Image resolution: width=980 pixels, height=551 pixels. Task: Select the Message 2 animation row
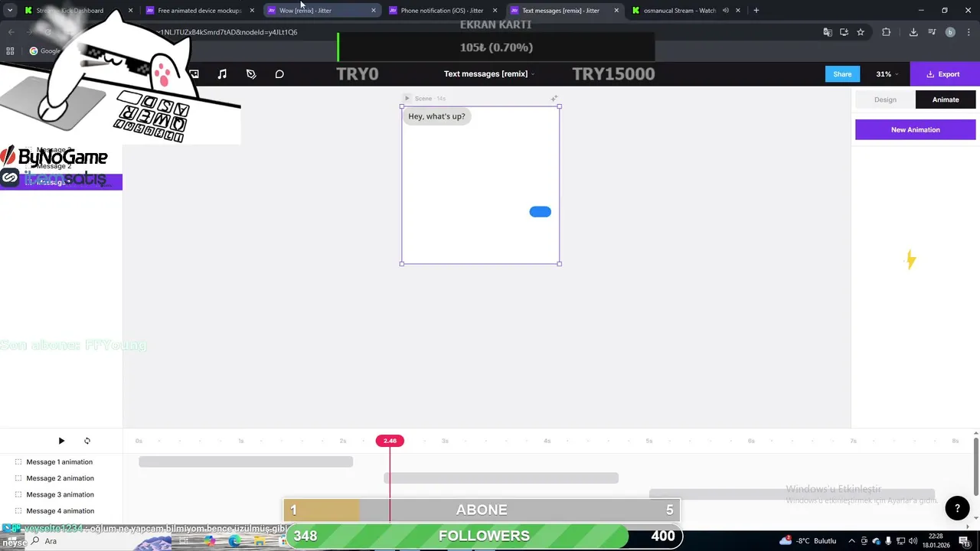point(61,478)
